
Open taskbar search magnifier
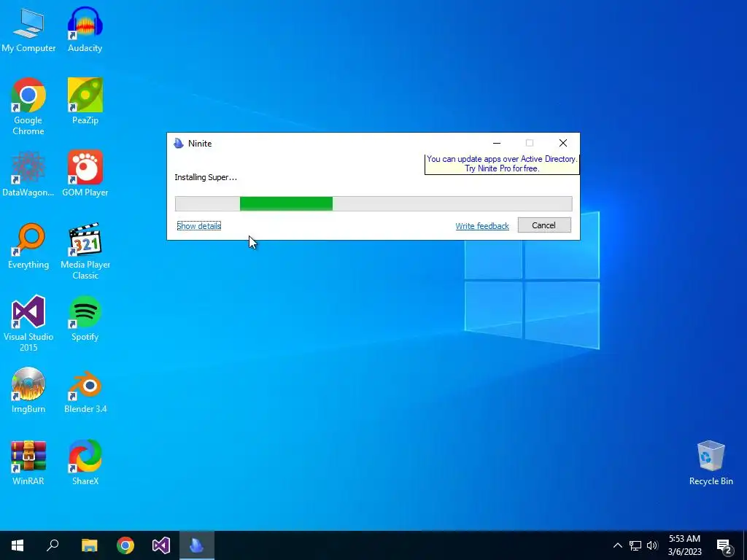click(53, 545)
